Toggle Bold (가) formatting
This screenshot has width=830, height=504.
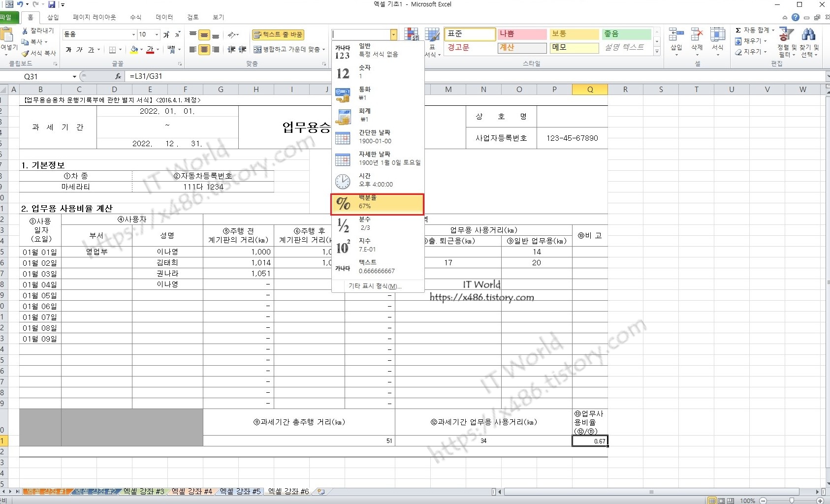(68, 50)
